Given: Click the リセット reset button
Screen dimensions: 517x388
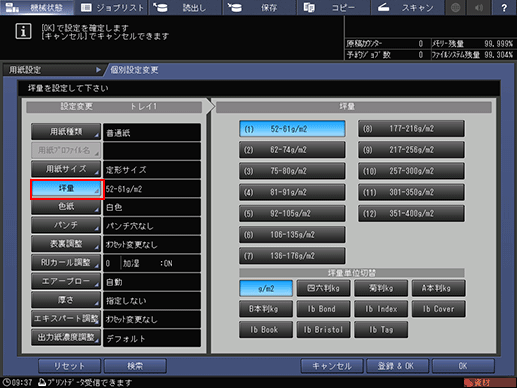Looking at the screenshot, I should 69,366.
